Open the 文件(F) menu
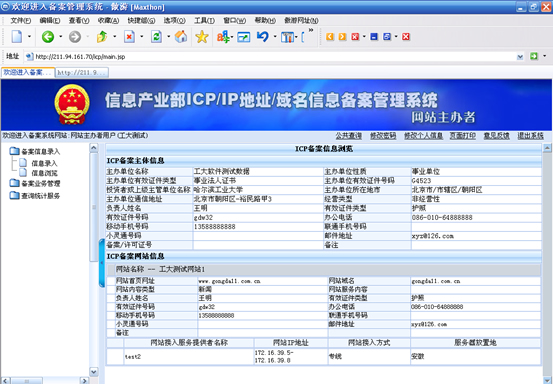Viewport: 553px width, 384px height. (x=20, y=20)
